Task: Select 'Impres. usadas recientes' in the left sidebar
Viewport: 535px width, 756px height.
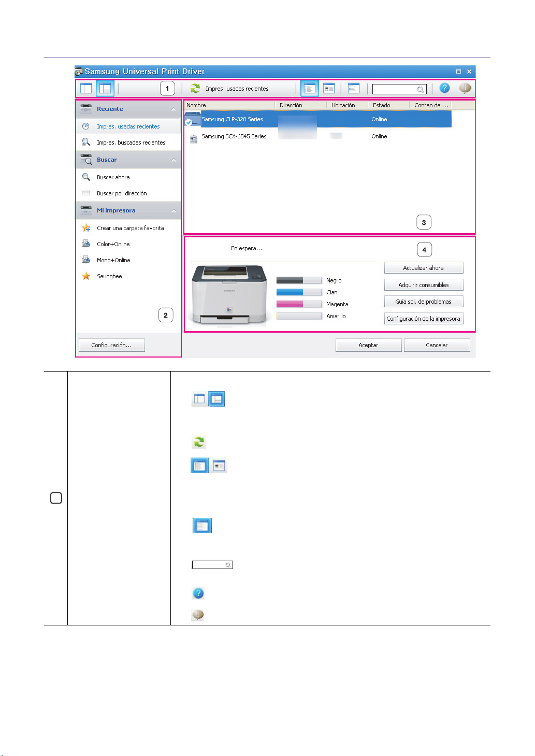Action: coord(128,126)
